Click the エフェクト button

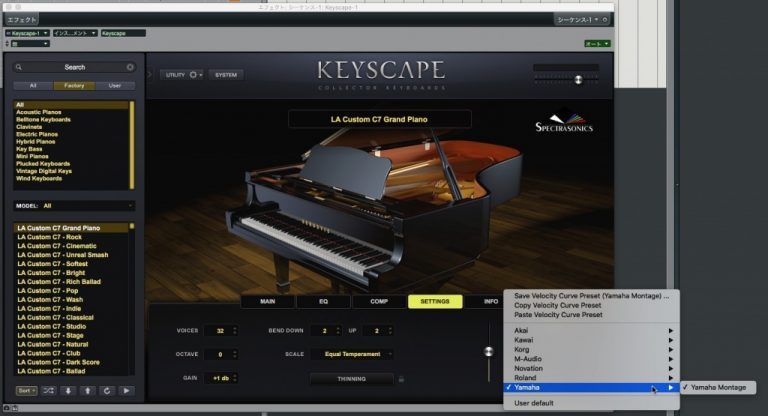click(x=22, y=20)
